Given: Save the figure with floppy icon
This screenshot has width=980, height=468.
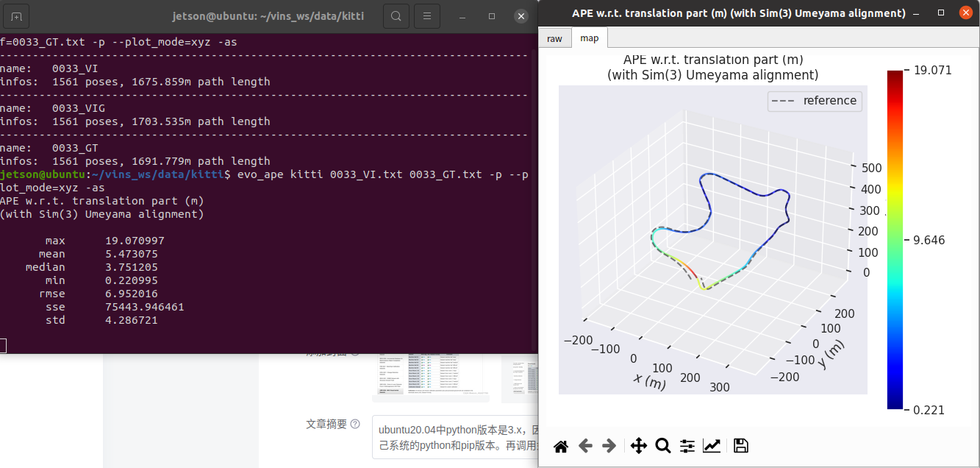Looking at the screenshot, I should (741, 446).
